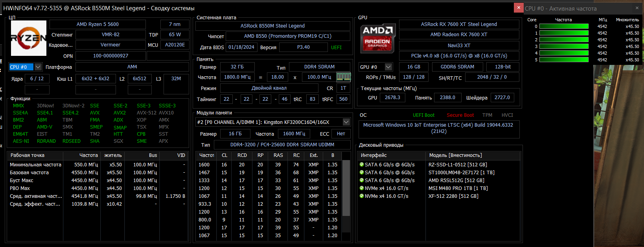Click the green status icon for RZ-SSD-L1-0512
The image size is (644, 247).
pyautogui.click(x=362, y=165)
